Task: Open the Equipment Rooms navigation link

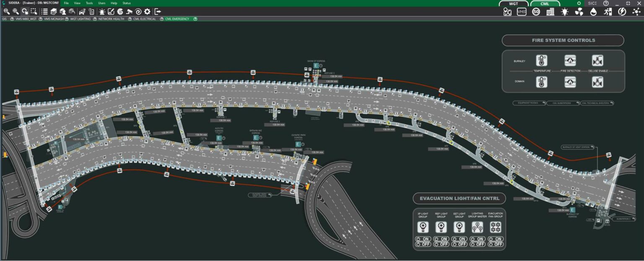Action: [529, 103]
